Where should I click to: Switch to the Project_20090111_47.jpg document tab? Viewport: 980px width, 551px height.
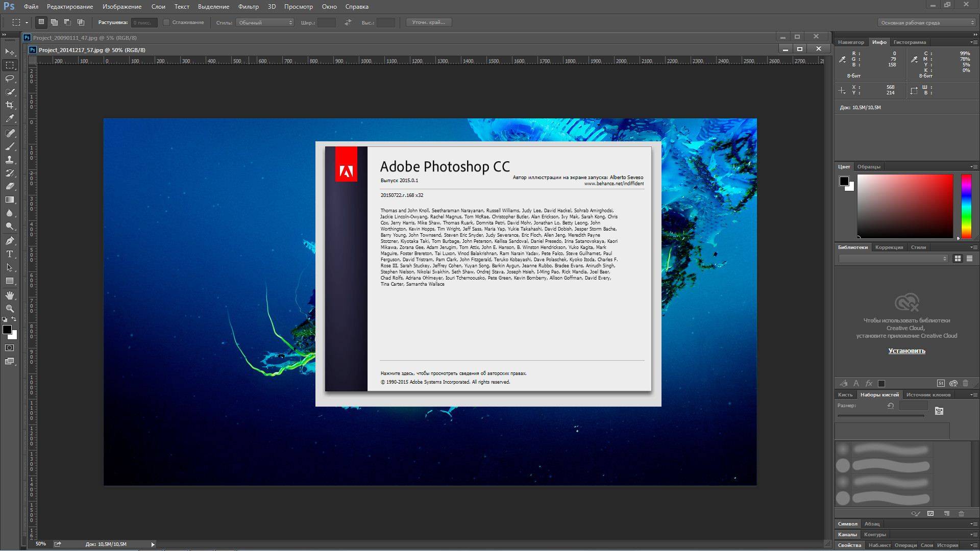[85, 38]
